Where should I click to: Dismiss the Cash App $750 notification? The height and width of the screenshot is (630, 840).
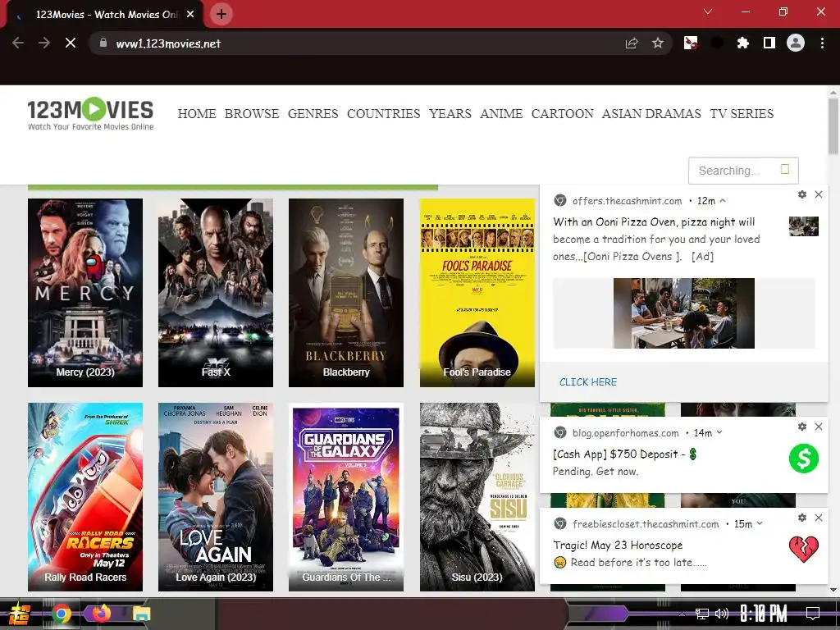coord(819,427)
